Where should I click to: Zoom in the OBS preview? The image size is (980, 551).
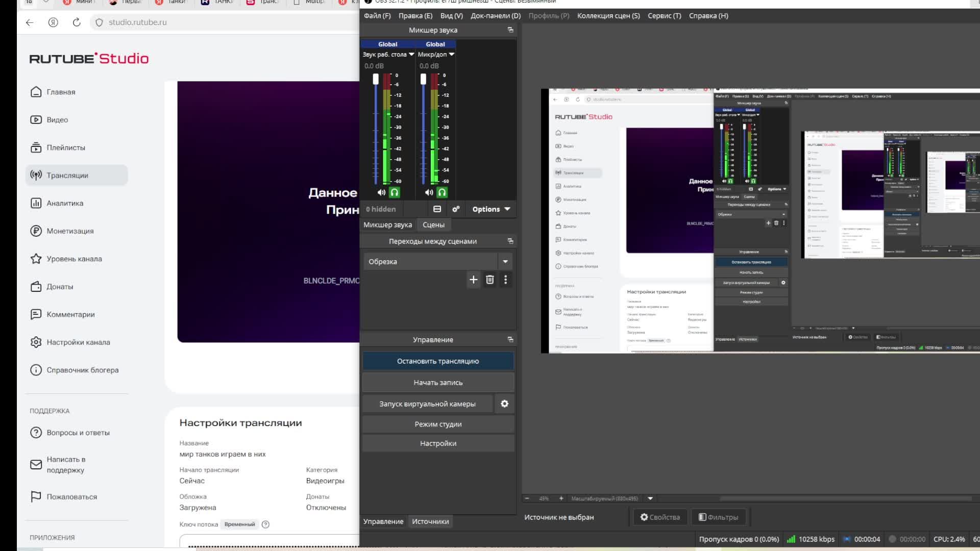coord(561,498)
